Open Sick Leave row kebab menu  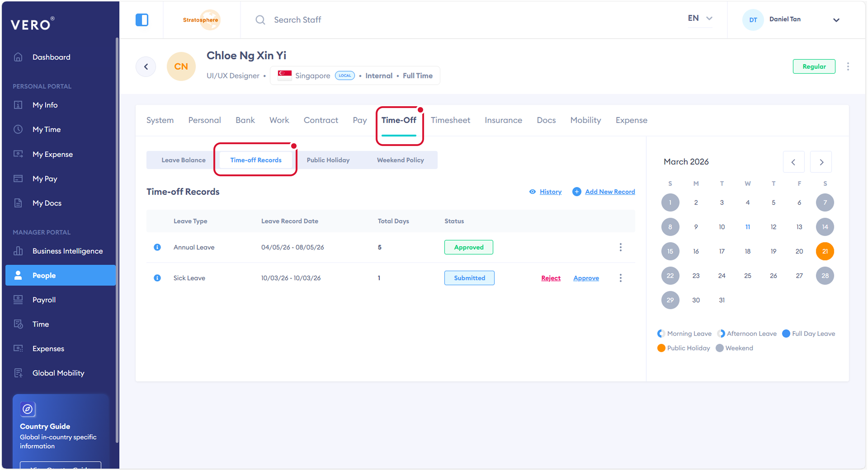click(620, 278)
